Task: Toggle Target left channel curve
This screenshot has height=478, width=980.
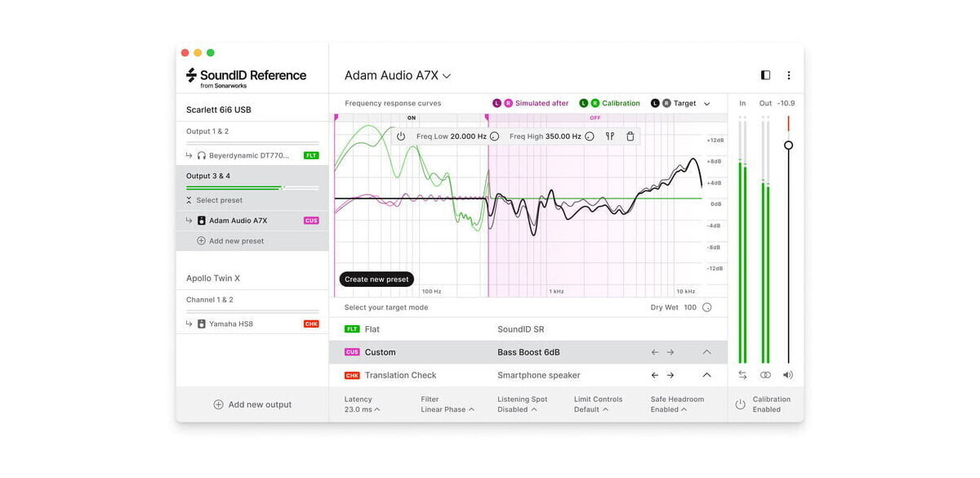Action: tap(655, 104)
